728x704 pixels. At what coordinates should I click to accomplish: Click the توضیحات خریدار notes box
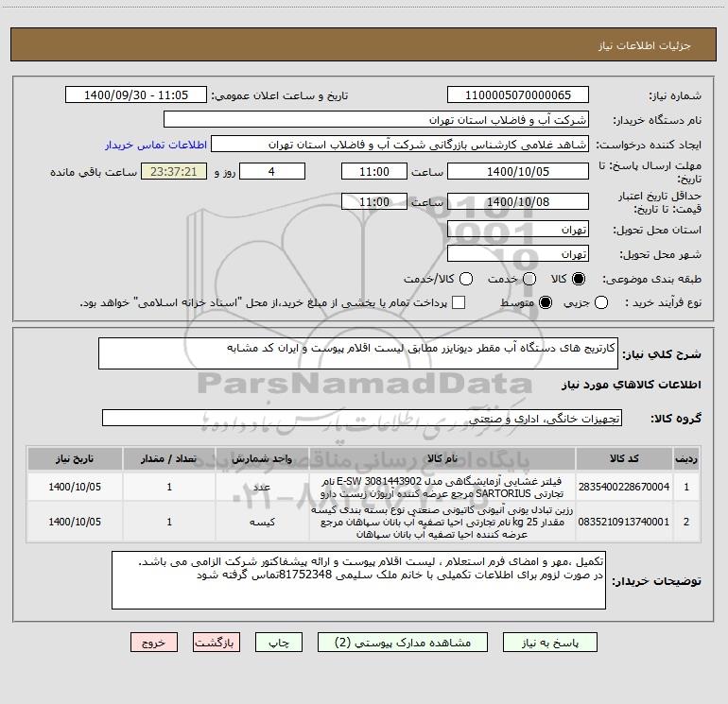click(358, 580)
